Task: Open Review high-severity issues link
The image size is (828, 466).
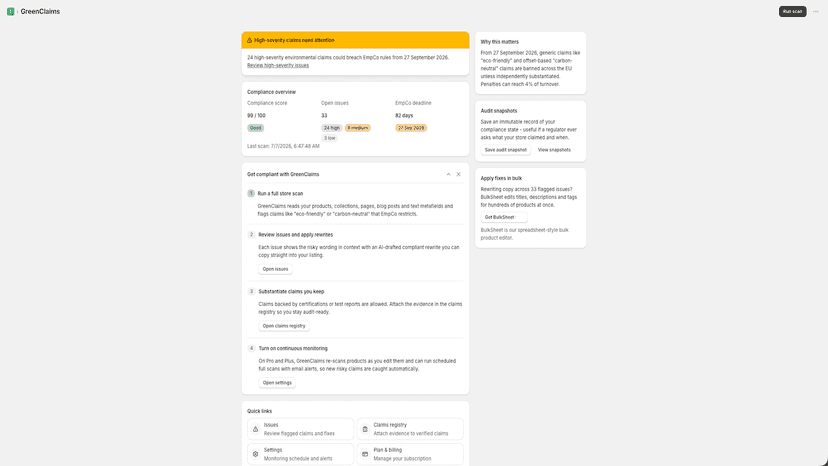Action: 278,66
